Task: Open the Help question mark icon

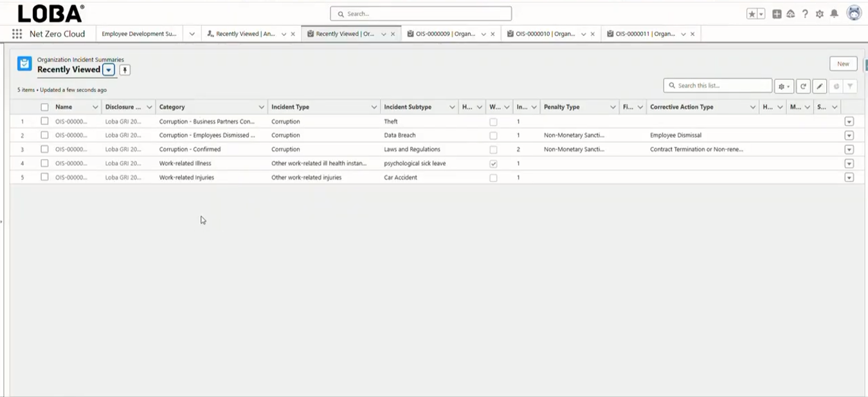Action: [805, 14]
